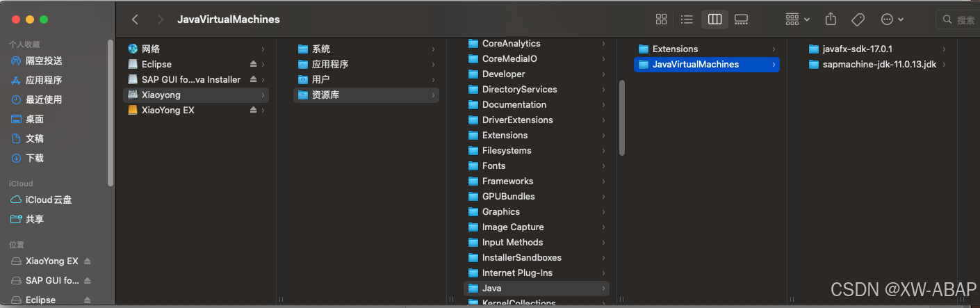This screenshot has height=308, width=980.
Task: Open the grouping options dropdown
Action: (x=798, y=19)
